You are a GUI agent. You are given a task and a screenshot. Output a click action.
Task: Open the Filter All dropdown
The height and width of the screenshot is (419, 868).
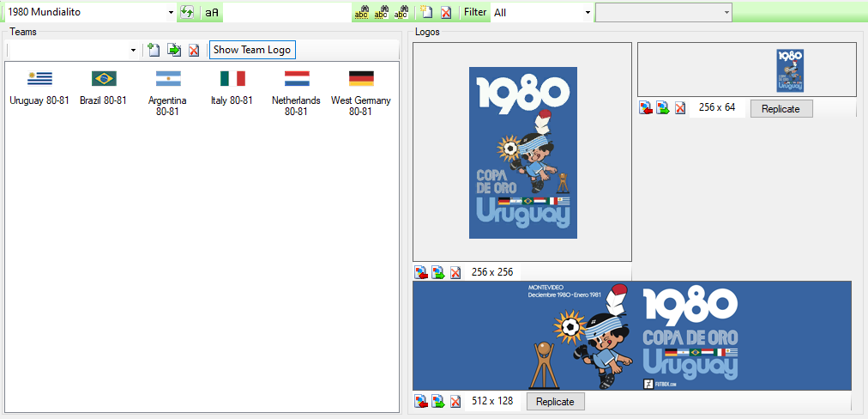click(588, 12)
